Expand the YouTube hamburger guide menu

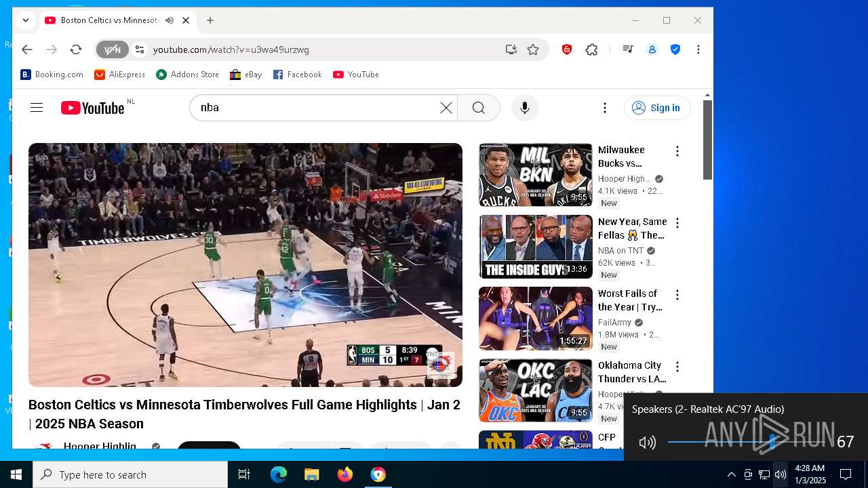pos(37,108)
